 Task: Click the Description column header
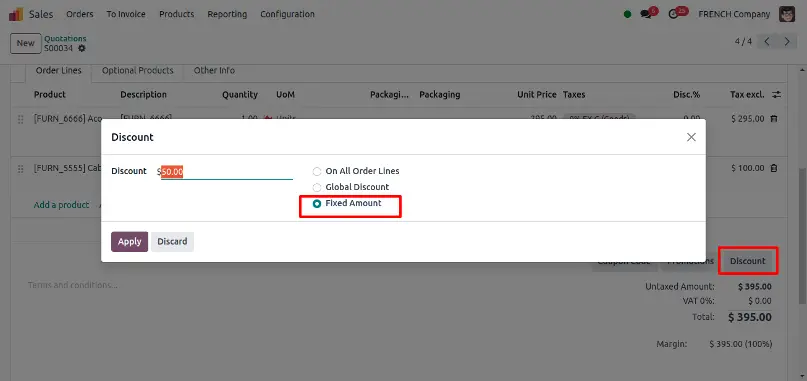[144, 95]
